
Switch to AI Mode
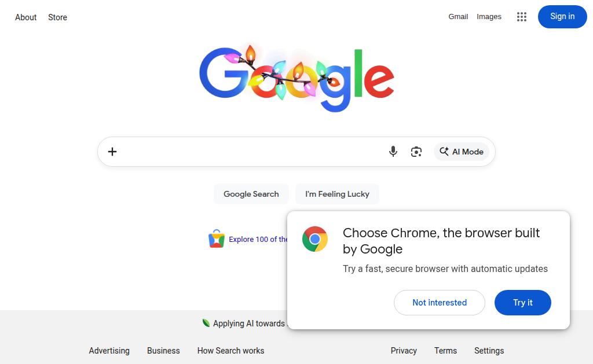coord(462,152)
